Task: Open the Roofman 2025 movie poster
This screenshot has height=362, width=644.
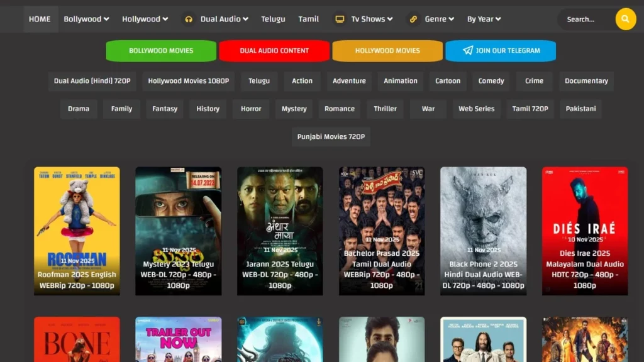Action: coord(77,231)
